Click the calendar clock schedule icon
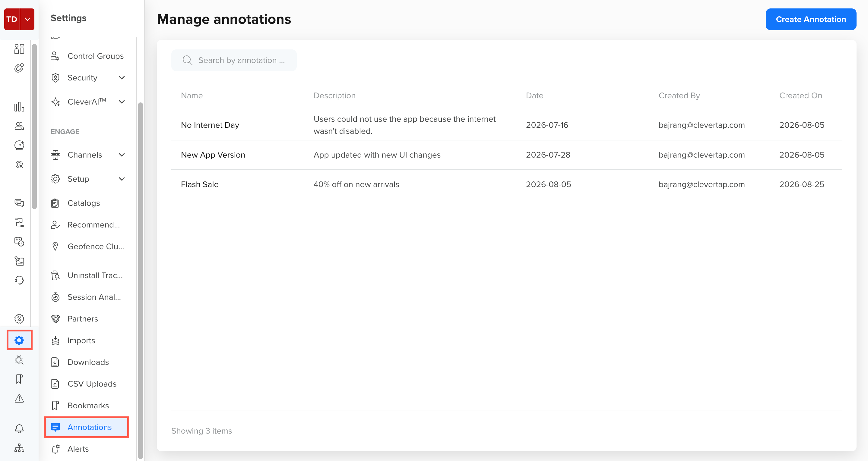Screen dimensions: 868x461 coord(19,241)
